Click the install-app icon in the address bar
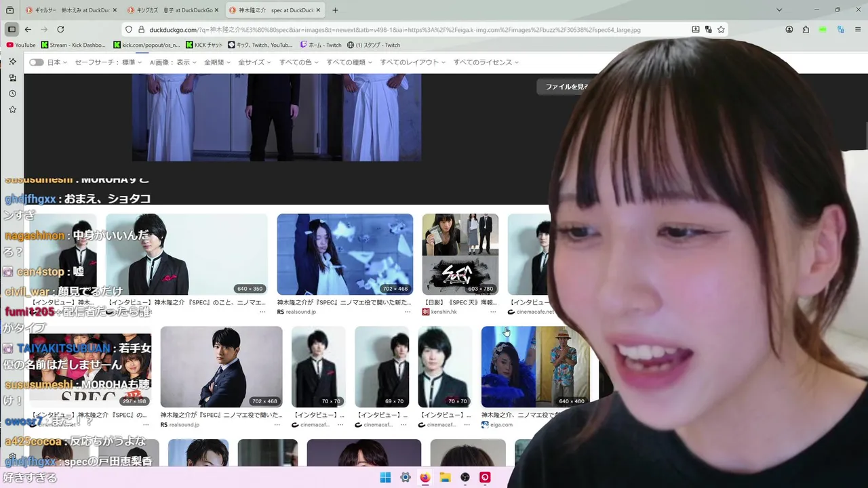Image resolution: width=868 pixels, height=488 pixels. click(x=695, y=30)
